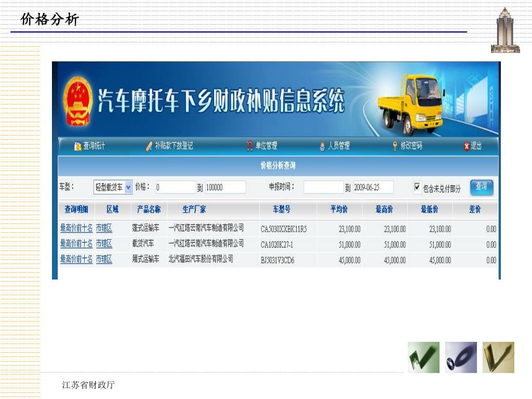Click the pen image thumbnail on slide

(x=498, y=357)
